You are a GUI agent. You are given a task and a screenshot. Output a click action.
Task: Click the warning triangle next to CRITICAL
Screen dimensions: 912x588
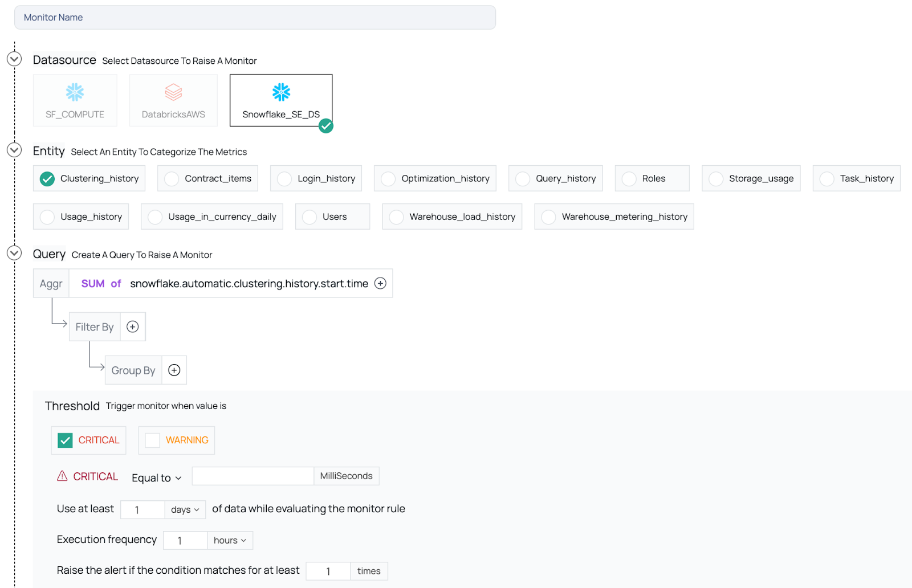point(62,476)
